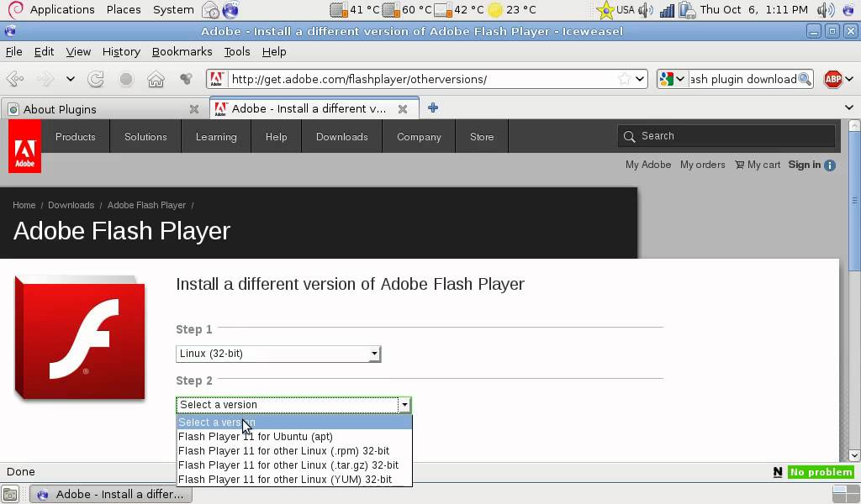Open the System menu in top panel

[x=173, y=9]
